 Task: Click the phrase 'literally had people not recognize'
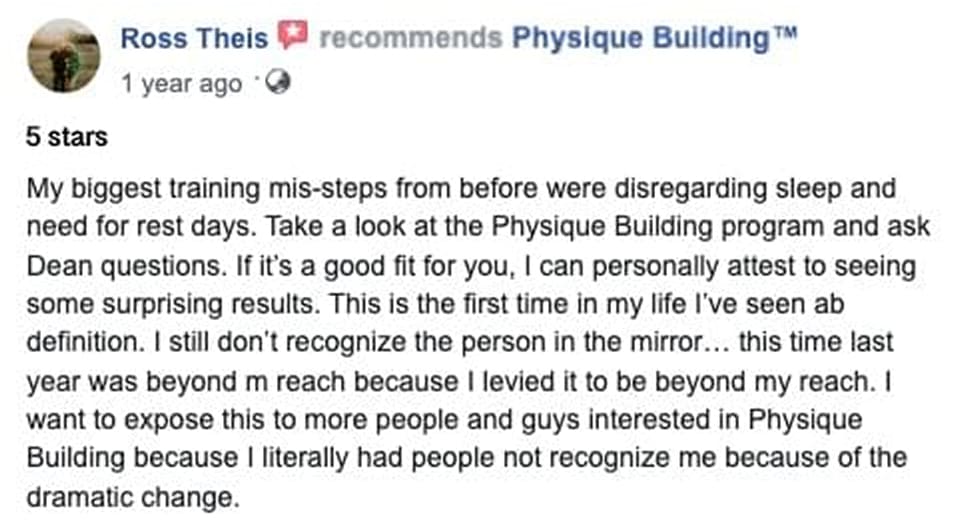466,458
